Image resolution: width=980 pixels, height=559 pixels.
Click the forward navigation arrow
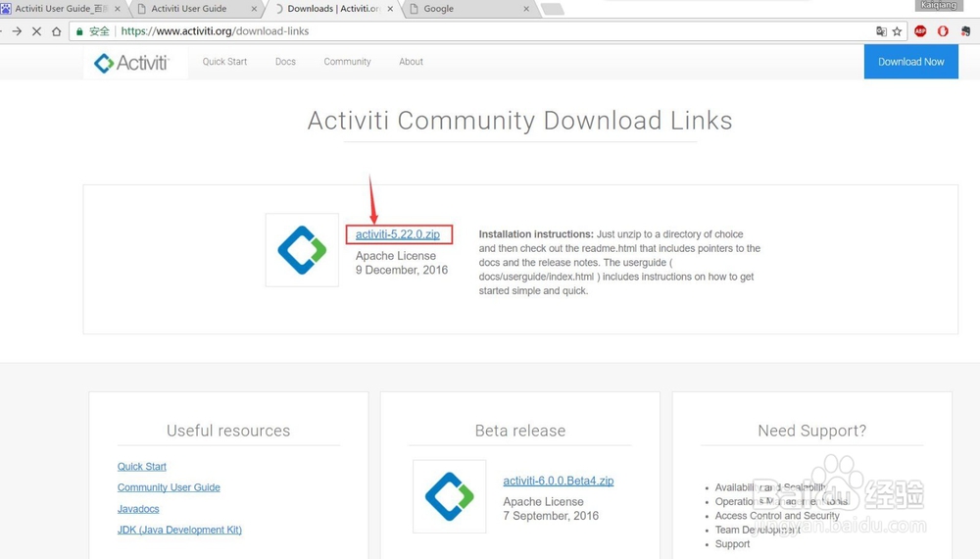(x=17, y=31)
